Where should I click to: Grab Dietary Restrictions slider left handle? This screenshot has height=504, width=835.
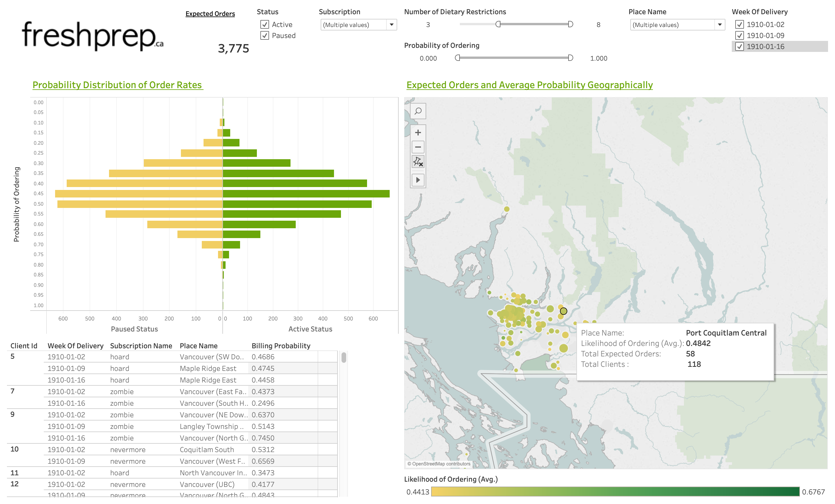click(x=498, y=24)
